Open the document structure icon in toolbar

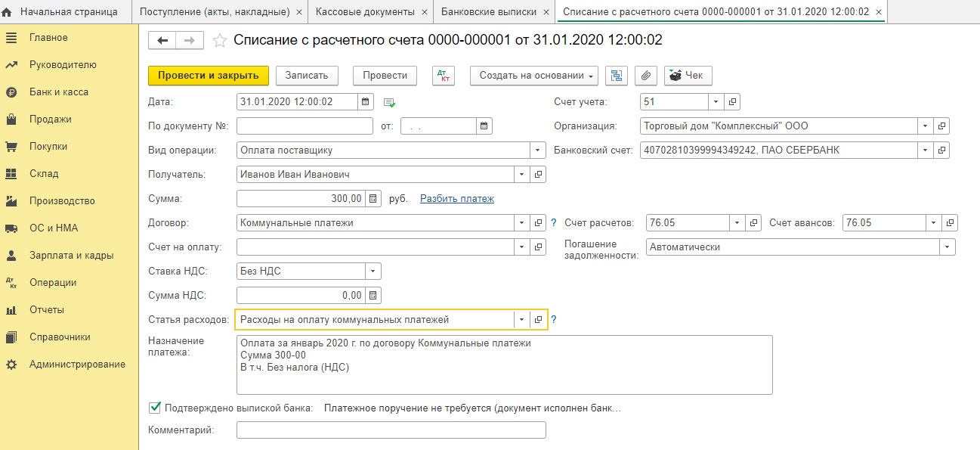[618, 76]
